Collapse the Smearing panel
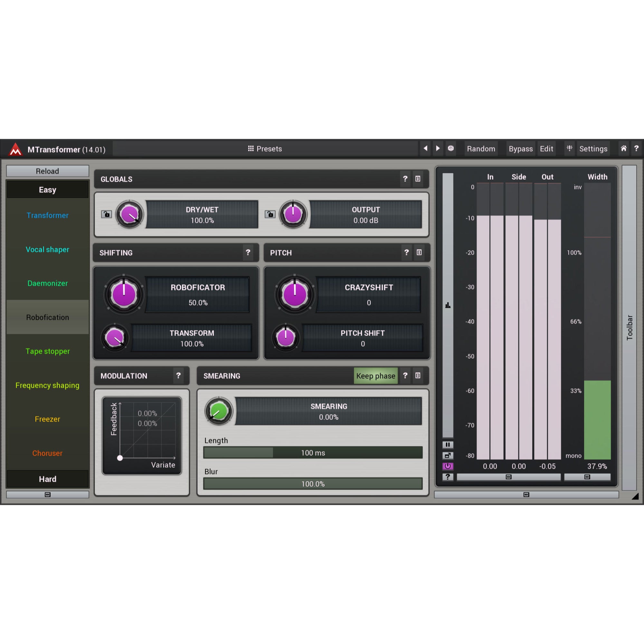 418,376
